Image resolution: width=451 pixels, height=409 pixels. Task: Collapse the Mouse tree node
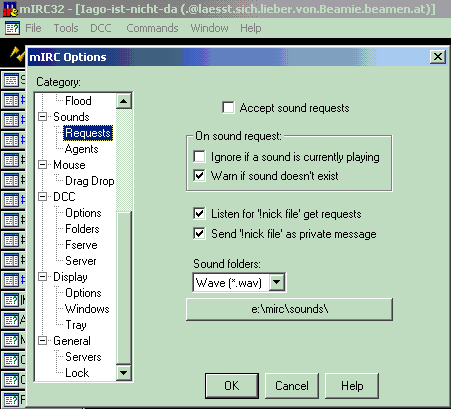pos(43,165)
